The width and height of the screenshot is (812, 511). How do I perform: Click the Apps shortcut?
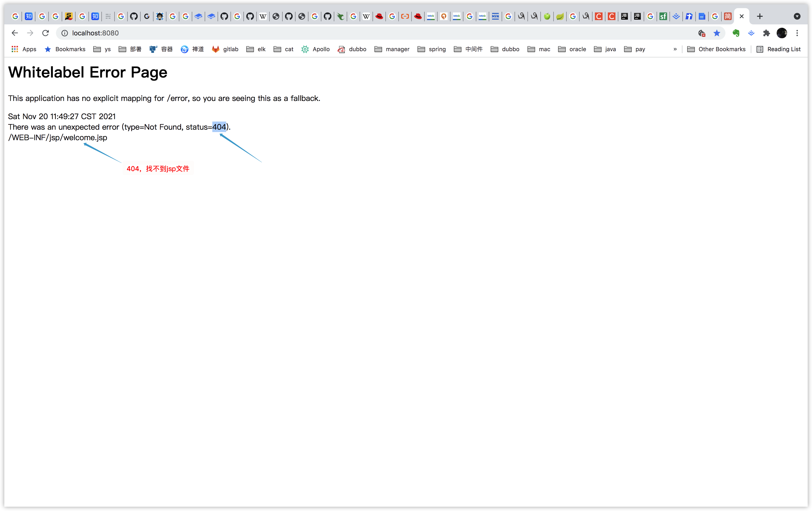(24, 49)
